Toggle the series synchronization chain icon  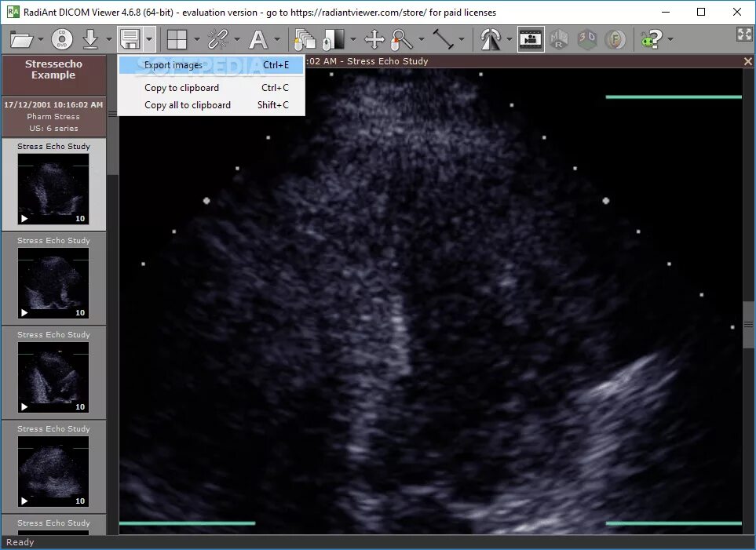click(x=218, y=39)
